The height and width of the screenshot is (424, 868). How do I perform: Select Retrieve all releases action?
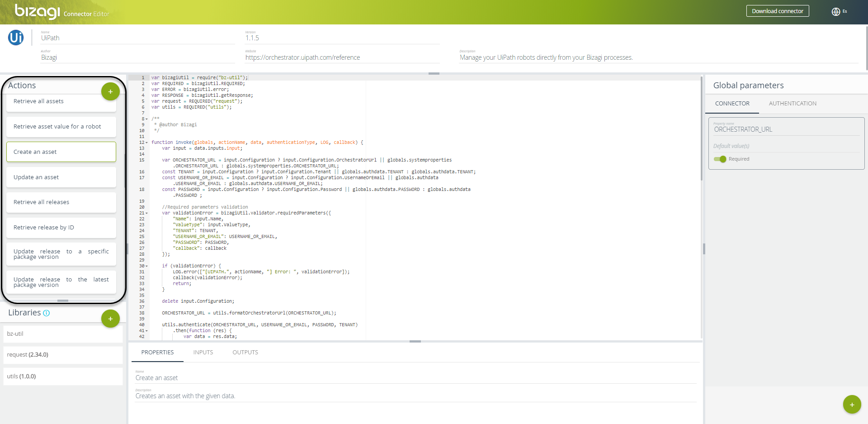point(61,202)
